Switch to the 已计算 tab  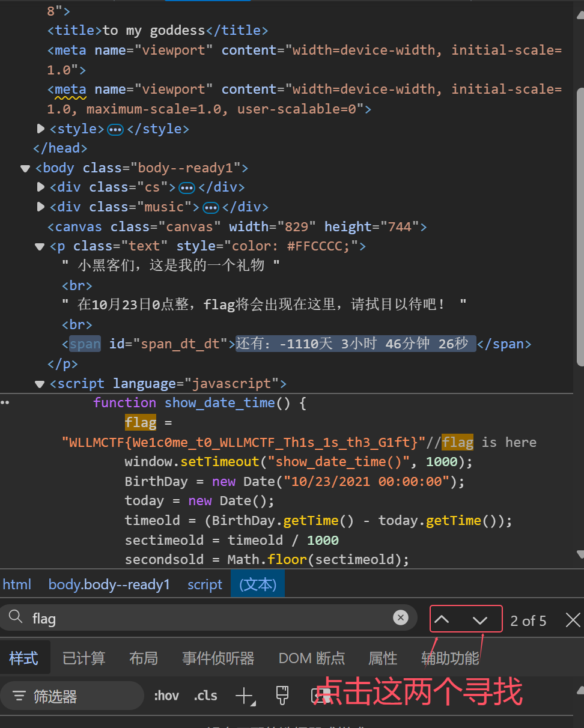(84, 658)
